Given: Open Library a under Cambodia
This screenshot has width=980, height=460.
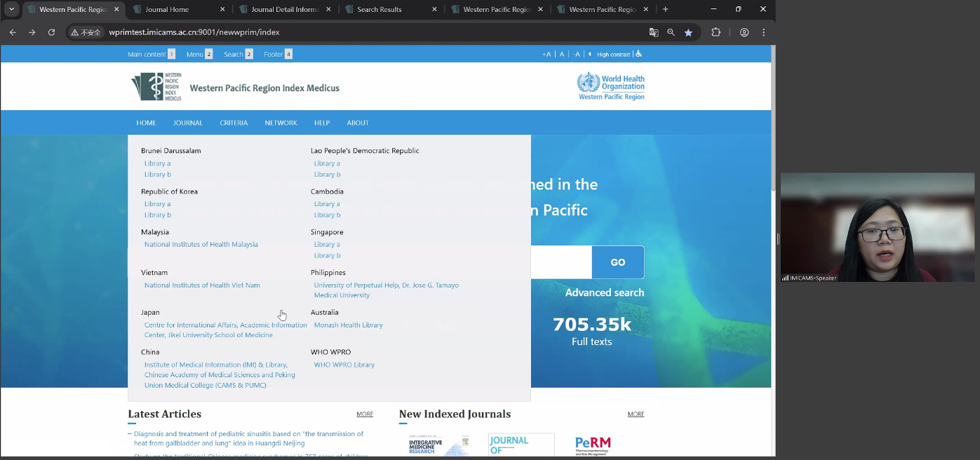Looking at the screenshot, I should coord(327,204).
